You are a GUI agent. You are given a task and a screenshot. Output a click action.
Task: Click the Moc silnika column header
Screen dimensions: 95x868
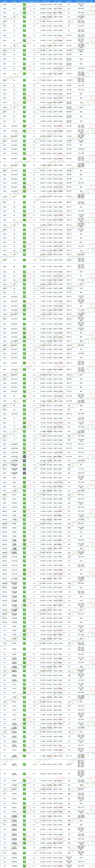tap(58, 1)
